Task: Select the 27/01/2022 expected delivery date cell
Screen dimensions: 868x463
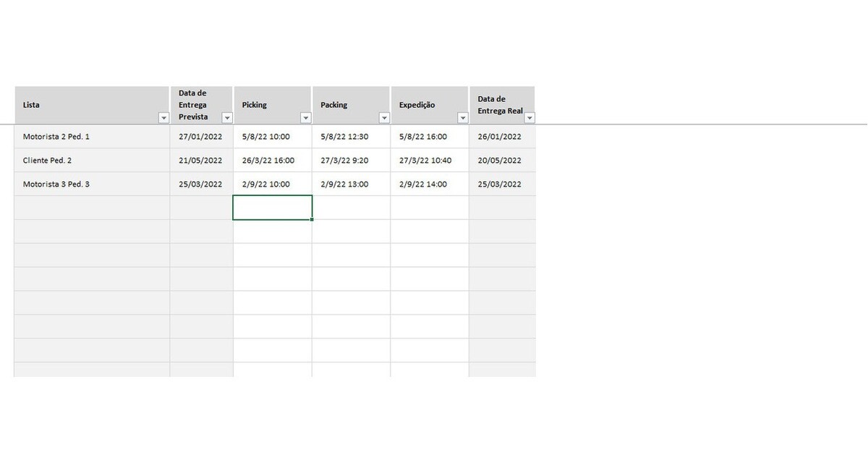Action: pyautogui.click(x=200, y=137)
